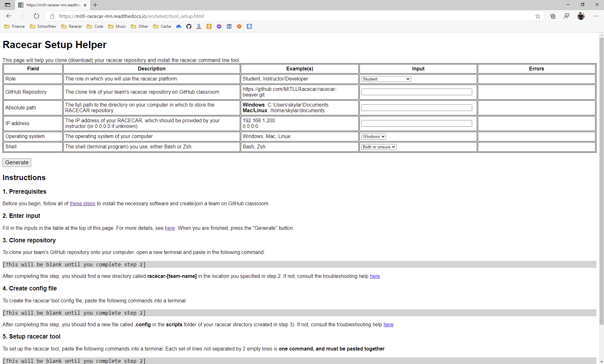Open the 'here' link in Enter input section

[170, 228]
